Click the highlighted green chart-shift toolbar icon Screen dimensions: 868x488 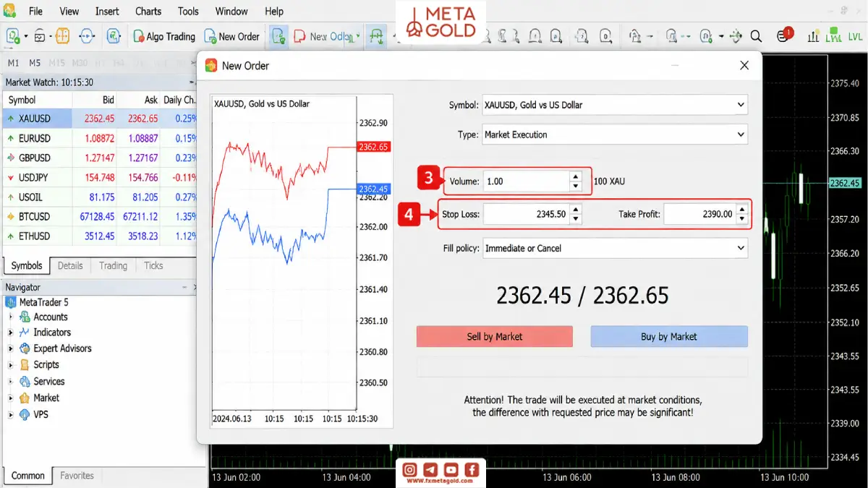375,36
